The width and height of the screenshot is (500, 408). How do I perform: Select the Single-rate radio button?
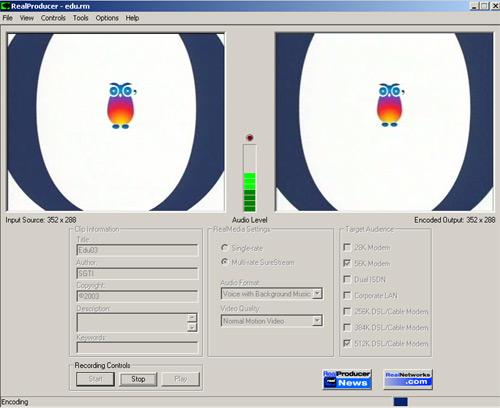(225, 248)
